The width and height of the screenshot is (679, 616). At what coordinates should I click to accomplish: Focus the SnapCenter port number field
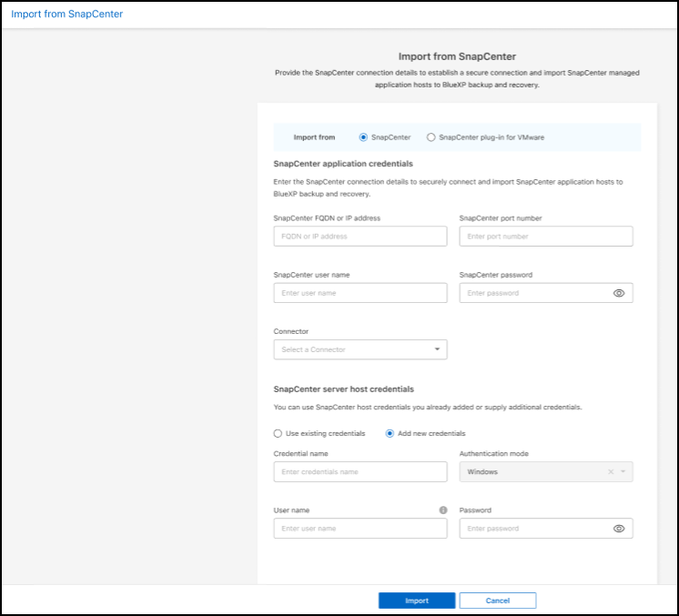click(545, 237)
